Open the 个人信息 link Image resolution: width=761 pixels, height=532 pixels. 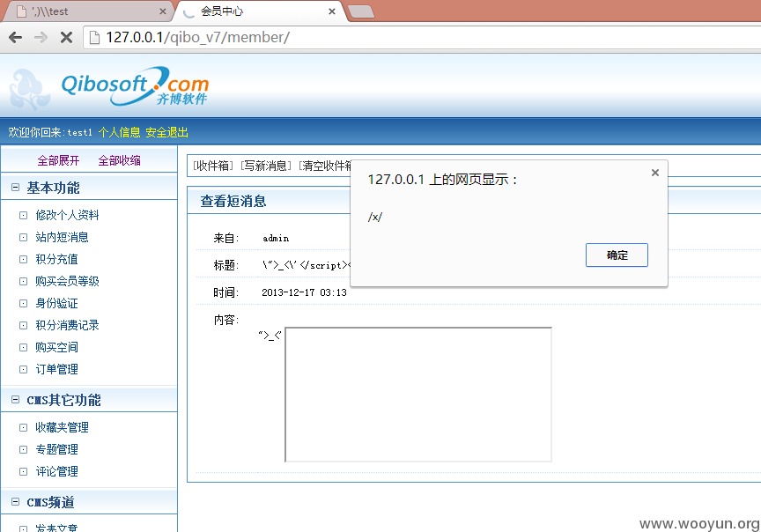point(119,132)
